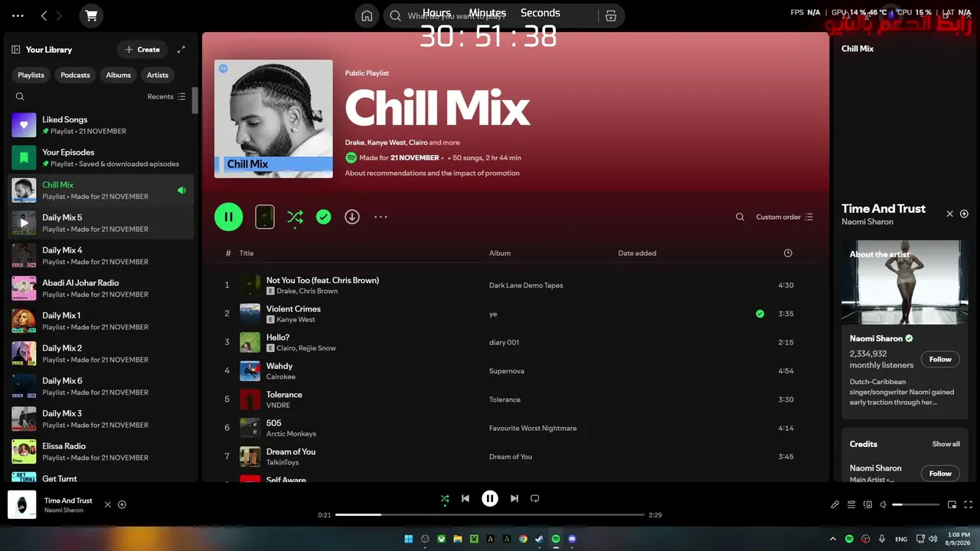Image resolution: width=980 pixels, height=551 pixels.
Task: Mute the volume with the speaker icon
Action: tap(883, 504)
